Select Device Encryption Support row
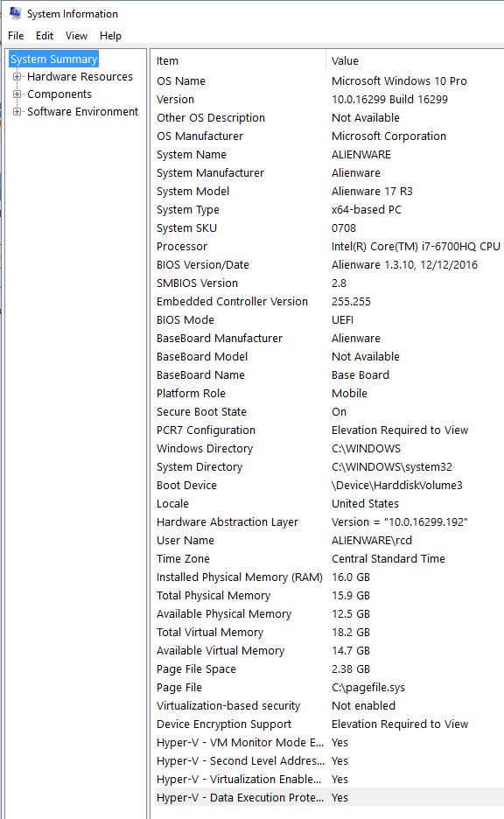This screenshot has height=819, width=504. tap(327, 724)
